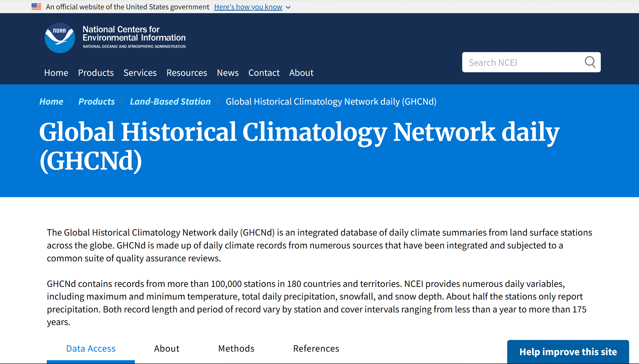Click the US flag icon

(36, 7)
